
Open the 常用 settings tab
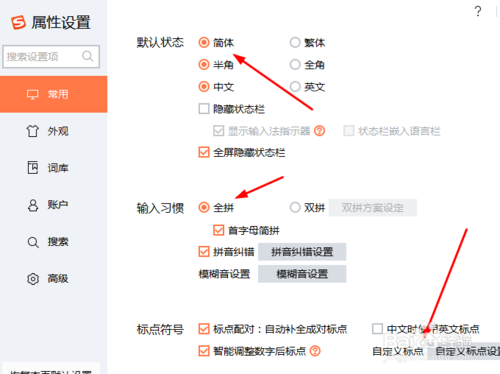[54, 94]
